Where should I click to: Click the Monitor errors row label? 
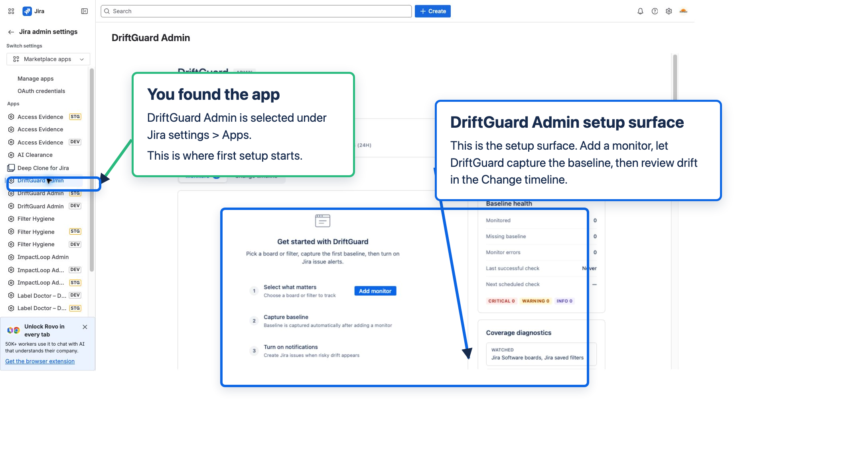click(x=503, y=252)
